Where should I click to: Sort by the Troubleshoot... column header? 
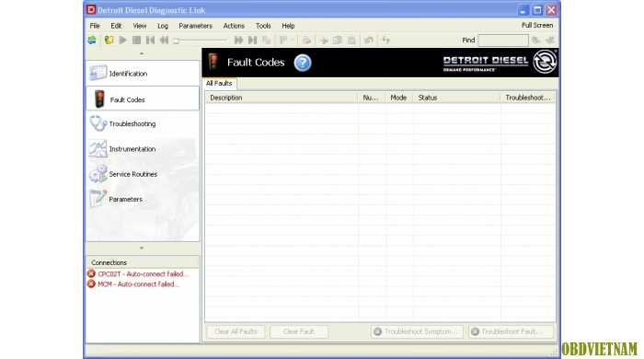pyautogui.click(x=528, y=98)
